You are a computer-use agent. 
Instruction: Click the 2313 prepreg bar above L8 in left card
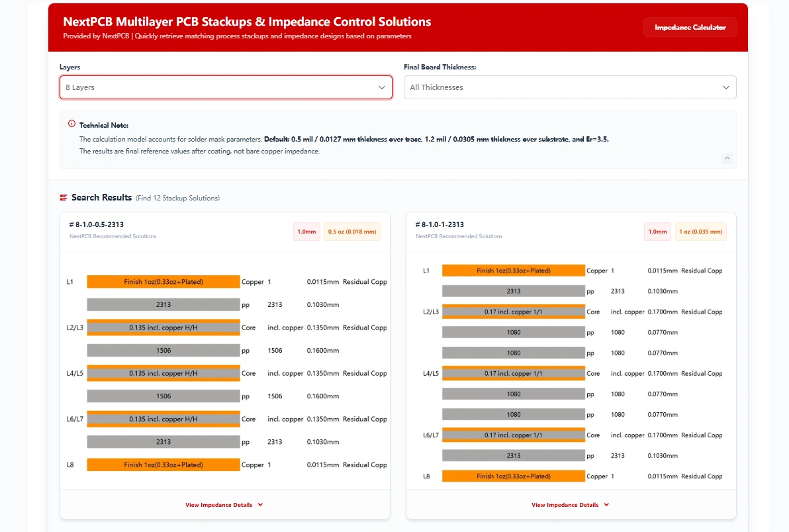(x=163, y=442)
